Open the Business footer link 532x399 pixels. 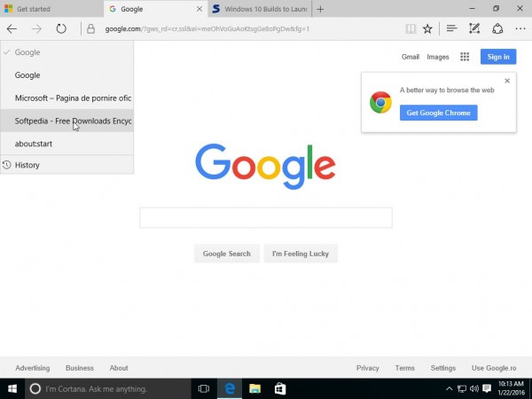tap(80, 368)
